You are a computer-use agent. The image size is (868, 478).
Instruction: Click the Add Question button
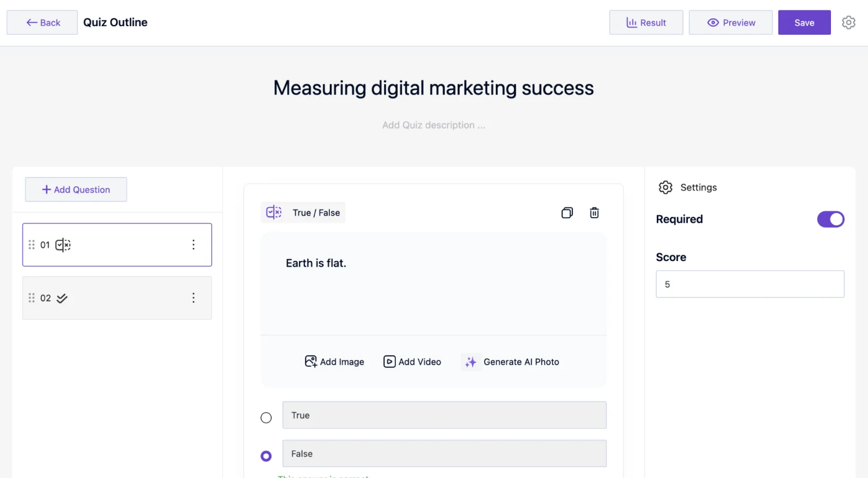click(76, 189)
